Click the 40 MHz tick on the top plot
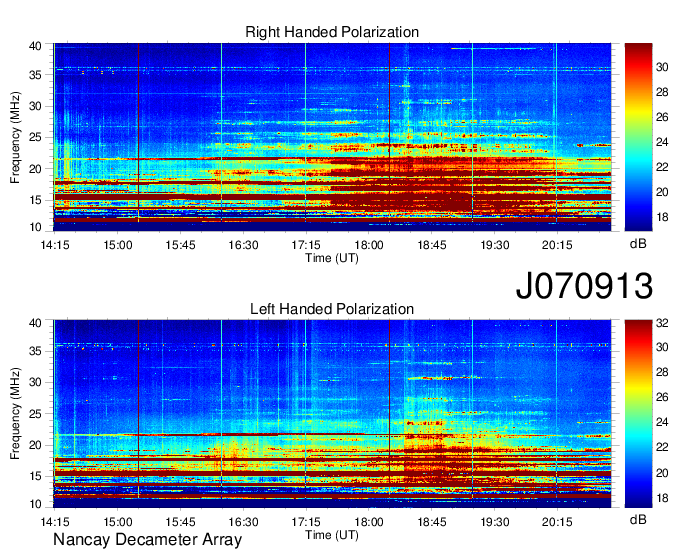Image resolution: width=680 pixels, height=552 pixels. 35,46
